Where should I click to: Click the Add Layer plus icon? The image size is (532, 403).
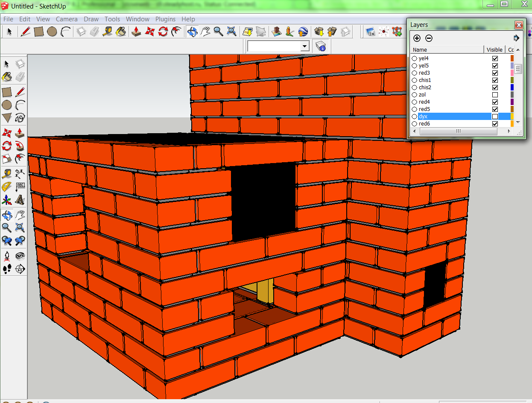click(417, 38)
